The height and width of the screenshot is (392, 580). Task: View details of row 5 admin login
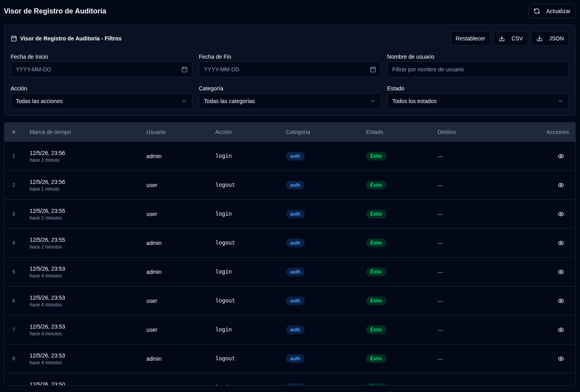point(561,272)
